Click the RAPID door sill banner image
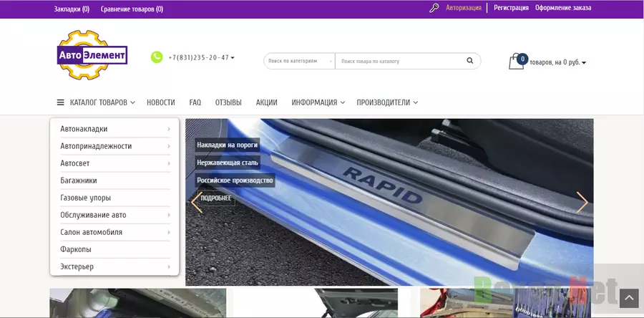The image size is (644, 318). pos(389,202)
